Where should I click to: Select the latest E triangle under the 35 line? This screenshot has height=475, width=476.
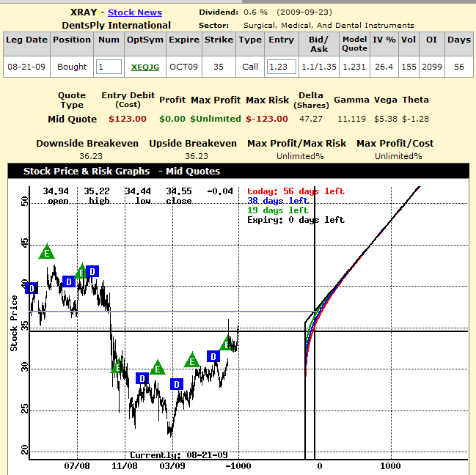point(227,343)
